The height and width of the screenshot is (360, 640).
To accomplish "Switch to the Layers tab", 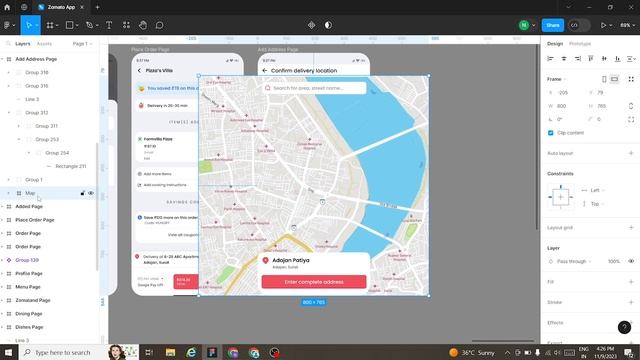I will click(22, 44).
